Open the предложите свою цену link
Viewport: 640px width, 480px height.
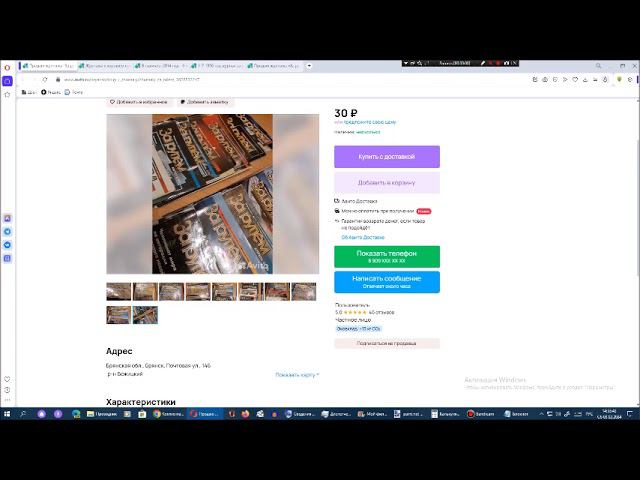click(x=370, y=122)
